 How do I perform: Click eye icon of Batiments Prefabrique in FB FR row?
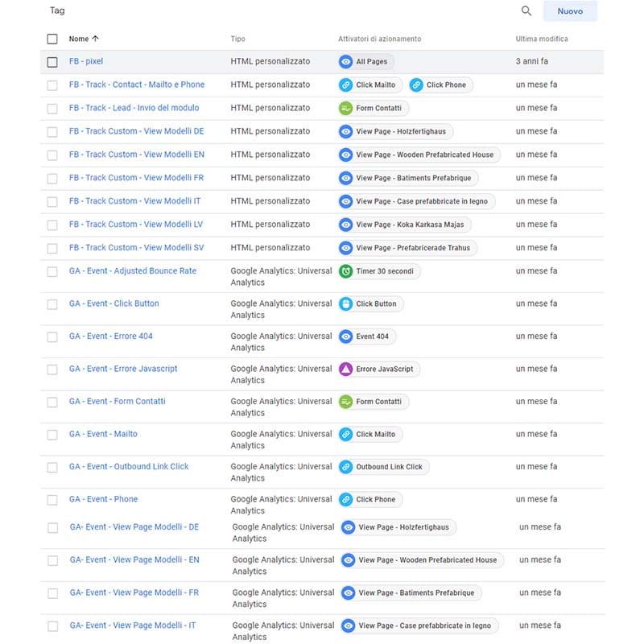346,178
